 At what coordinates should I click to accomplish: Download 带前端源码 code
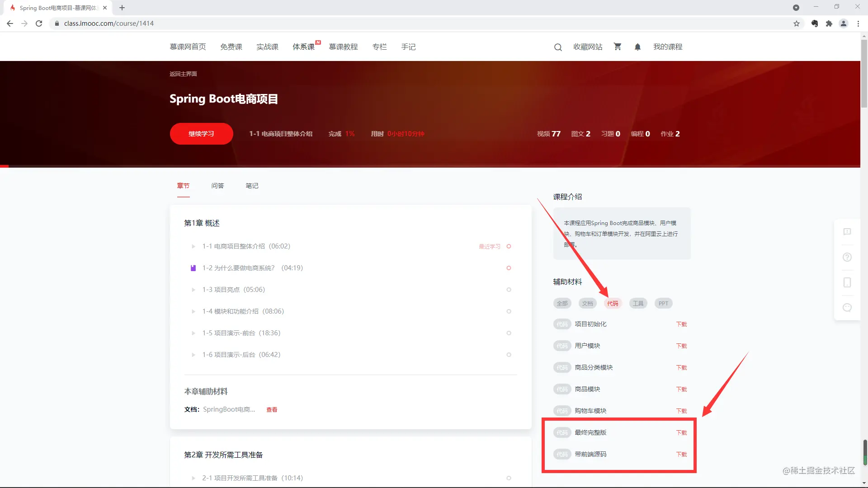[x=681, y=455]
